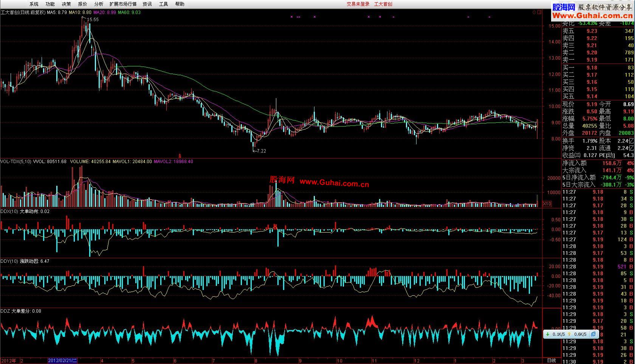Open the 扩展市场行情 menu

pos(123,4)
